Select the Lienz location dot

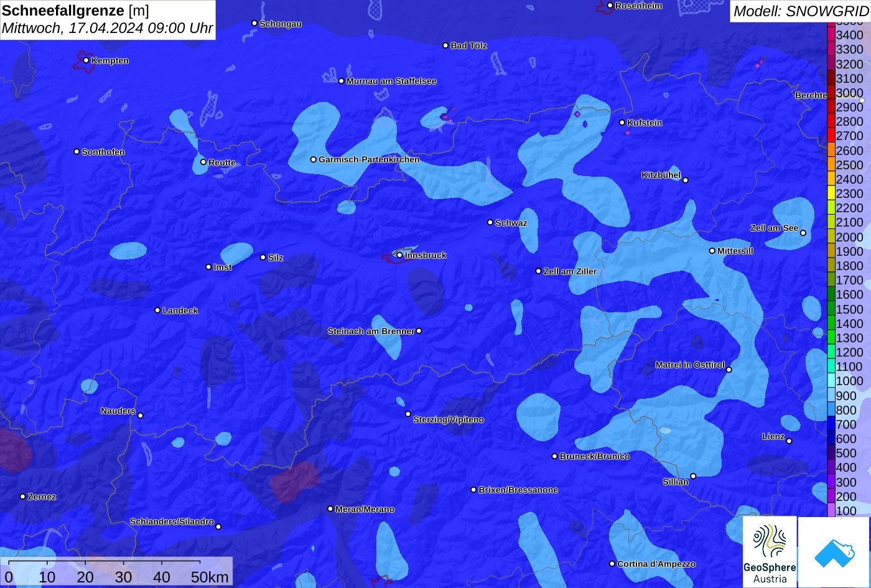tap(789, 441)
